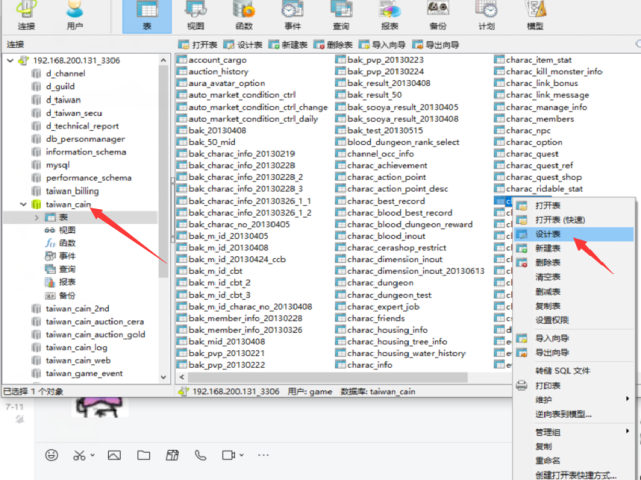This screenshot has width=641, height=480.
Task: Select the 函数 (Function) toolbar icon
Action: [243, 15]
